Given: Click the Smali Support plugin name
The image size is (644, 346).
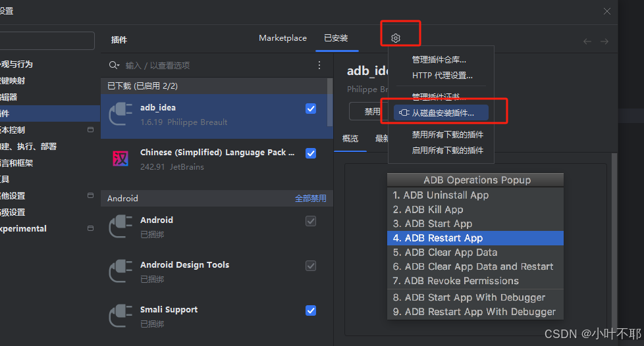Looking at the screenshot, I should (x=169, y=309).
